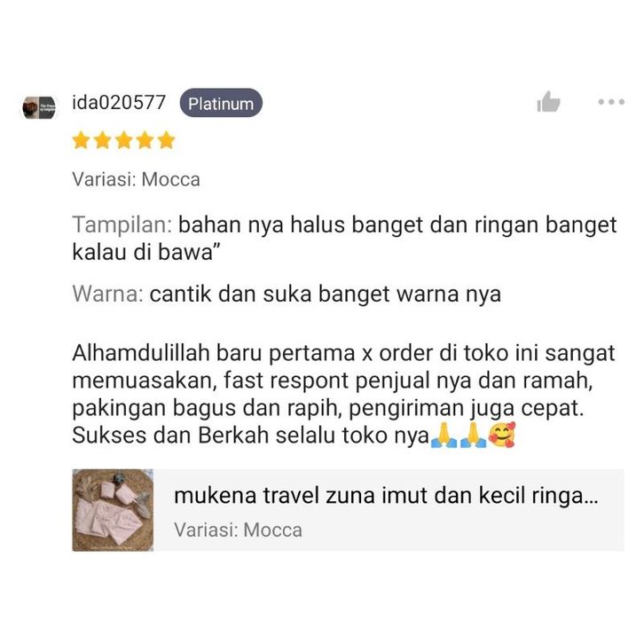Click the Warna review label
This screenshot has width=644, height=644.
tap(107, 295)
